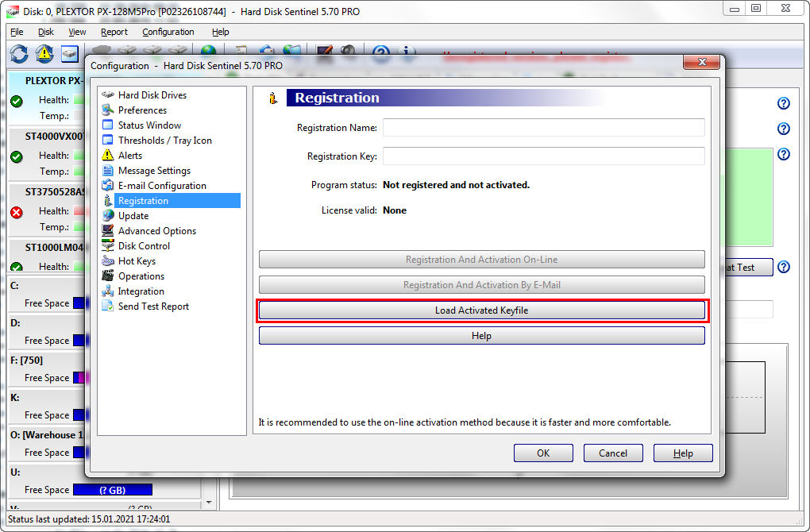Click the wide Help button under Load Activated Keyfile

pos(481,336)
